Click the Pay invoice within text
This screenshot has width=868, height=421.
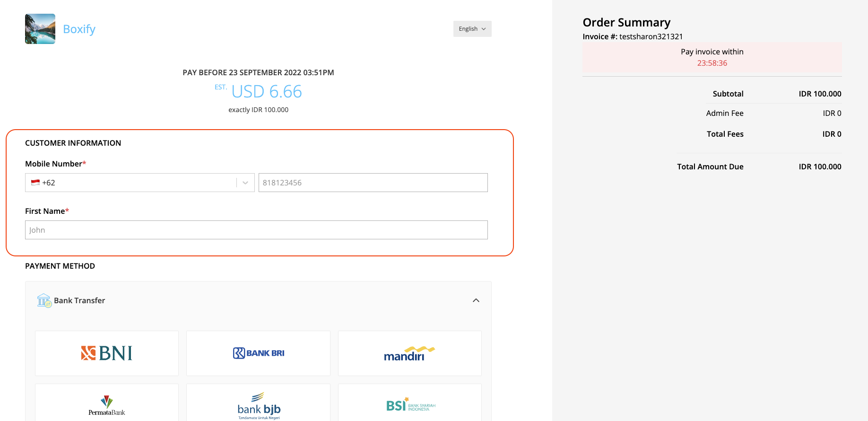712,52
